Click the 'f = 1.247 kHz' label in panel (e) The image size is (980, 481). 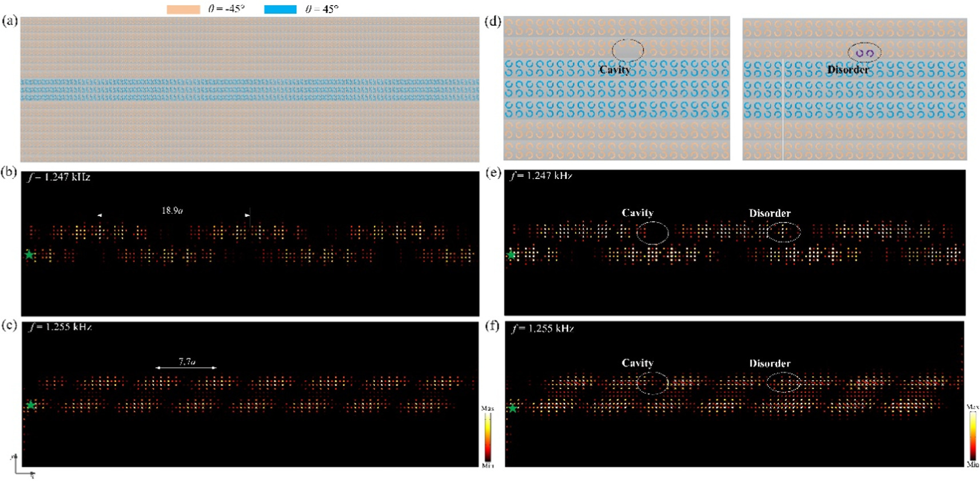[541, 176]
